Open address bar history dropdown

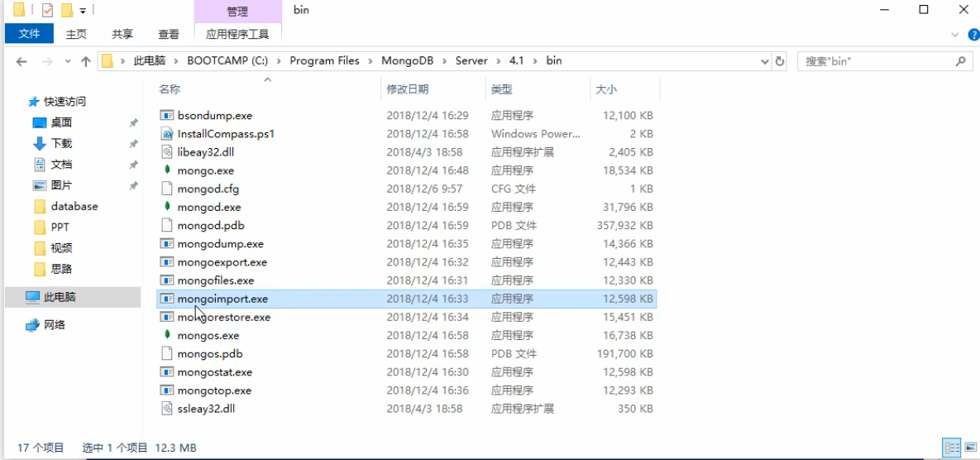[x=765, y=61]
